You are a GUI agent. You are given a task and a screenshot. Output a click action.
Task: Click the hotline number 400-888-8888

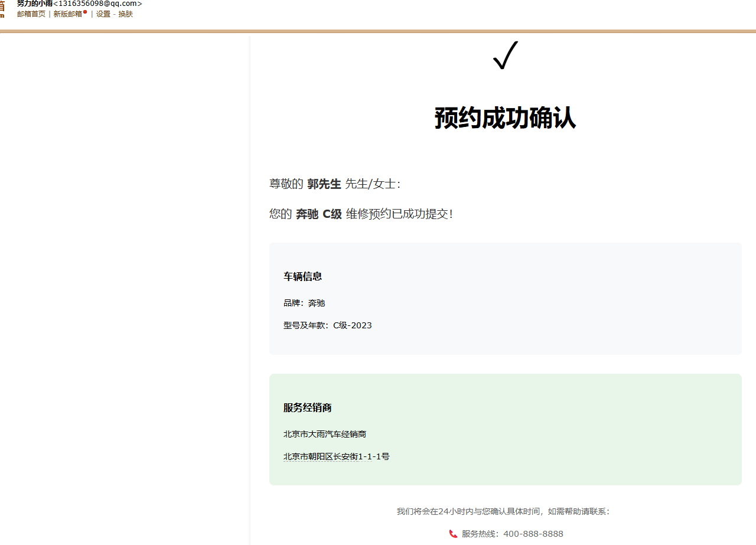(533, 534)
